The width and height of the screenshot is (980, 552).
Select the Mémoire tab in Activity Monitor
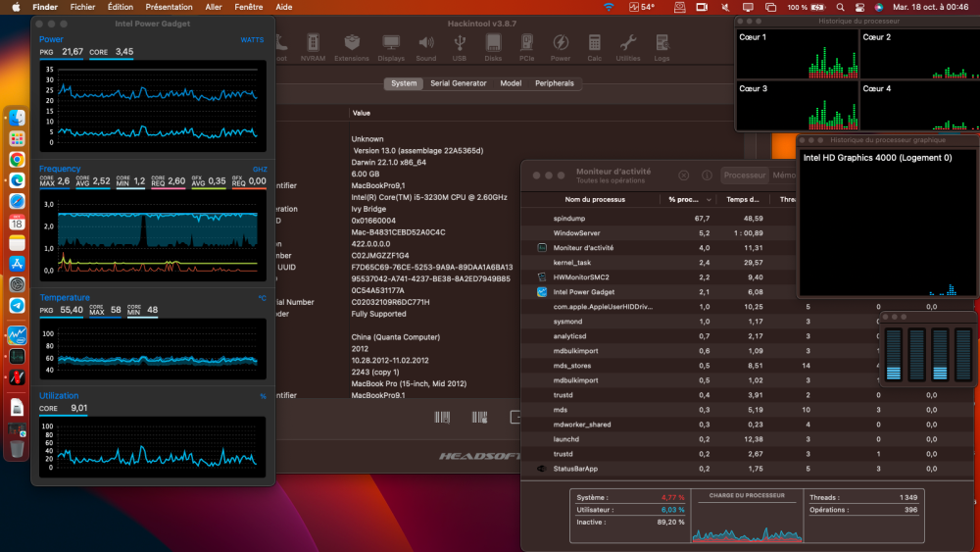click(783, 176)
